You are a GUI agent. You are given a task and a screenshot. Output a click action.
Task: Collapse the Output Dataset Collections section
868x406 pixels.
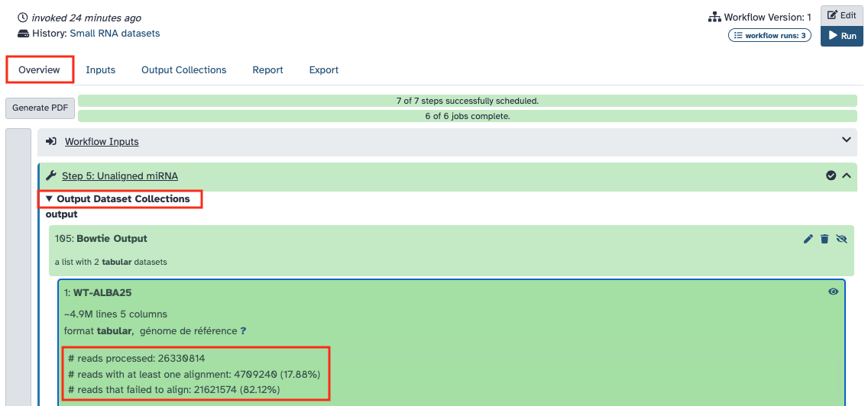point(118,198)
